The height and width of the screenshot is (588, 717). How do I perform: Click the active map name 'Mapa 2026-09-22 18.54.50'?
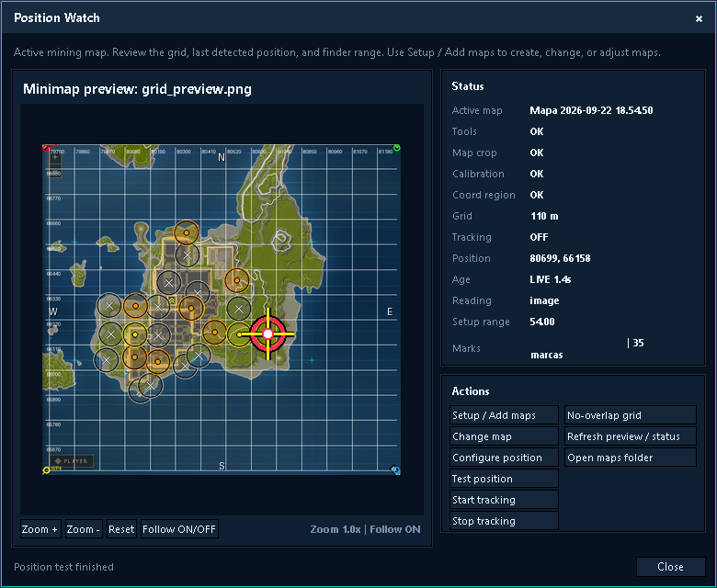tap(591, 110)
